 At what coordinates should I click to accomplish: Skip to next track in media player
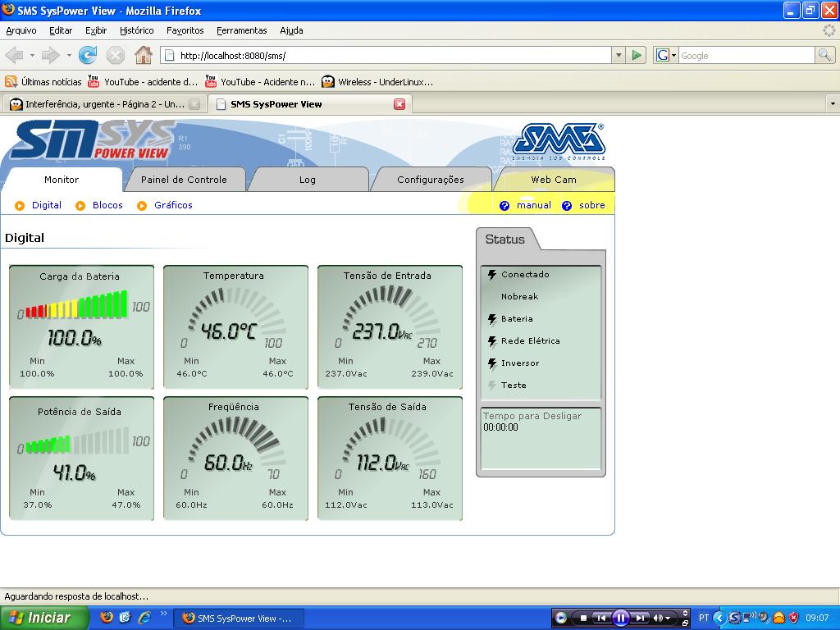coord(640,619)
